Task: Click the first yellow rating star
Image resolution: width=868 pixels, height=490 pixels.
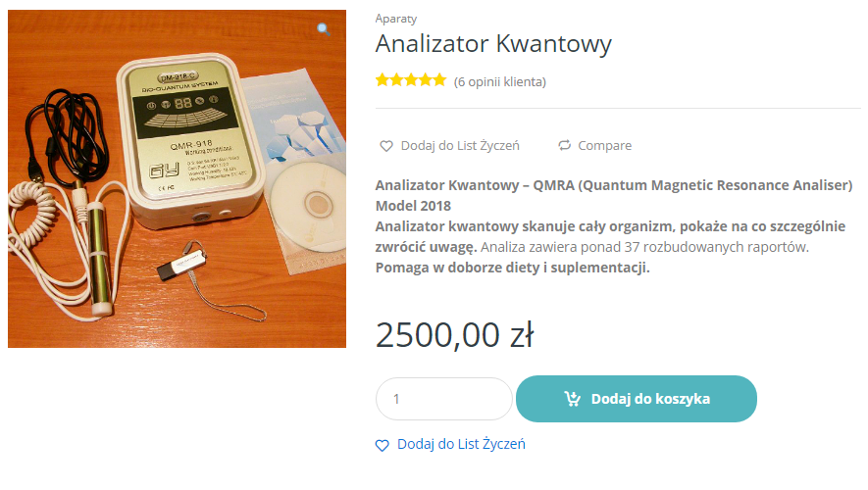Action: [383, 80]
